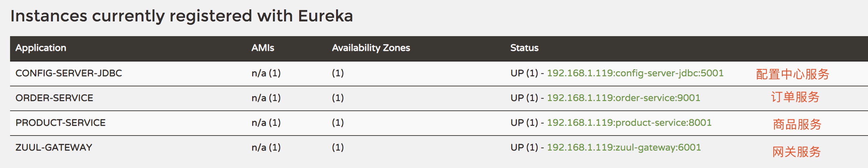
Task: Select the CONFIG-SERVER-JDBC application name
Action: pos(69,73)
